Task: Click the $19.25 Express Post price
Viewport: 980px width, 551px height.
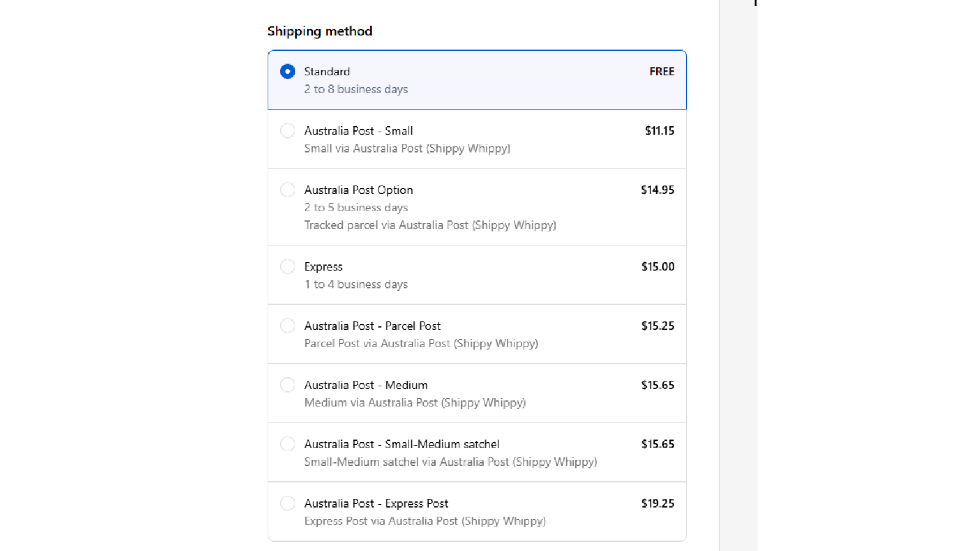Action: click(x=658, y=503)
